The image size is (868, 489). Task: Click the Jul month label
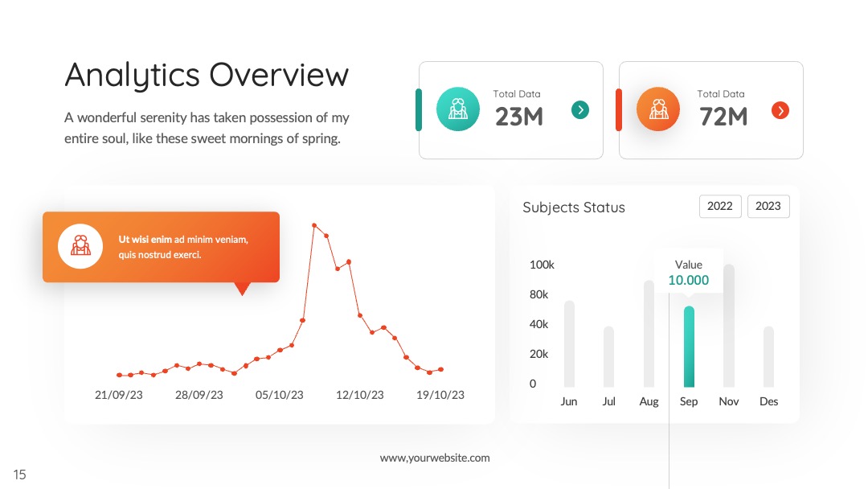608,401
